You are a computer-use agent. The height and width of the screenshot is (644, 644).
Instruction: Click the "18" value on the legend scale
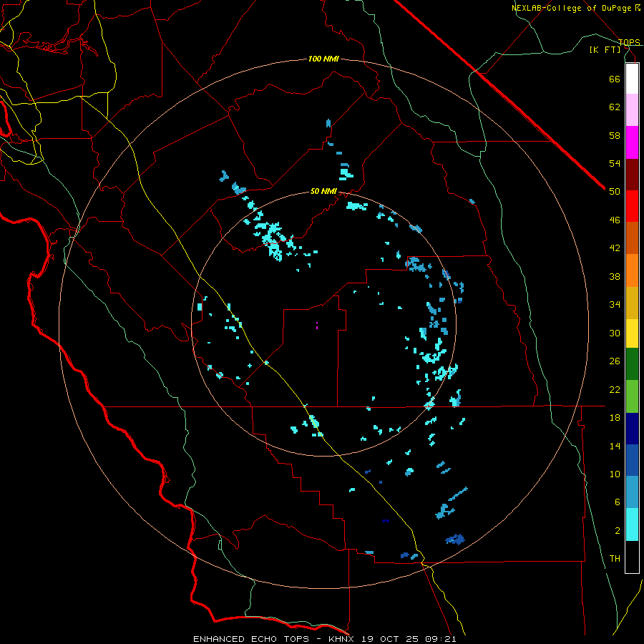click(x=615, y=418)
